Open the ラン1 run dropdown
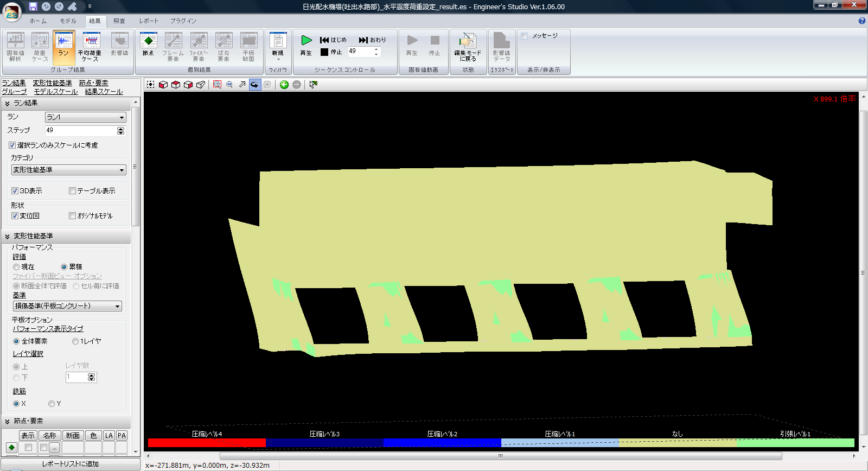 pos(85,117)
